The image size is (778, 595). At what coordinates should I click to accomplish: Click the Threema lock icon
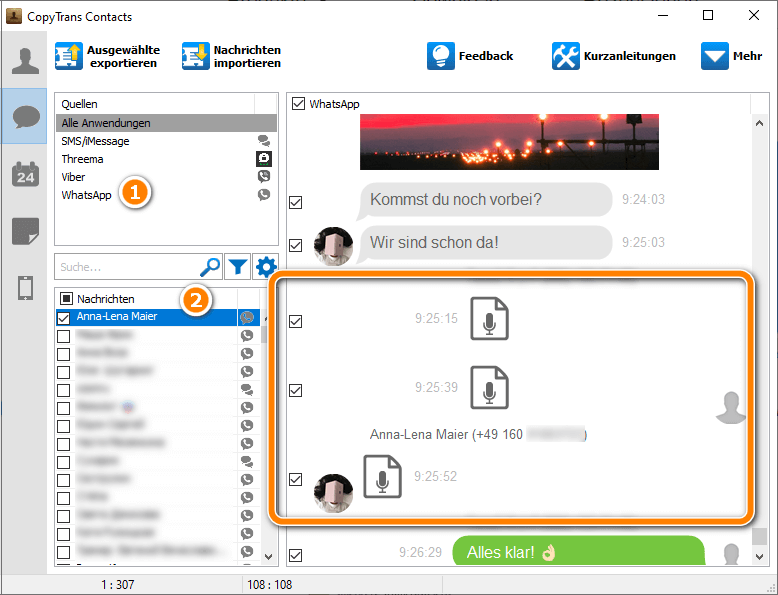(264, 159)
